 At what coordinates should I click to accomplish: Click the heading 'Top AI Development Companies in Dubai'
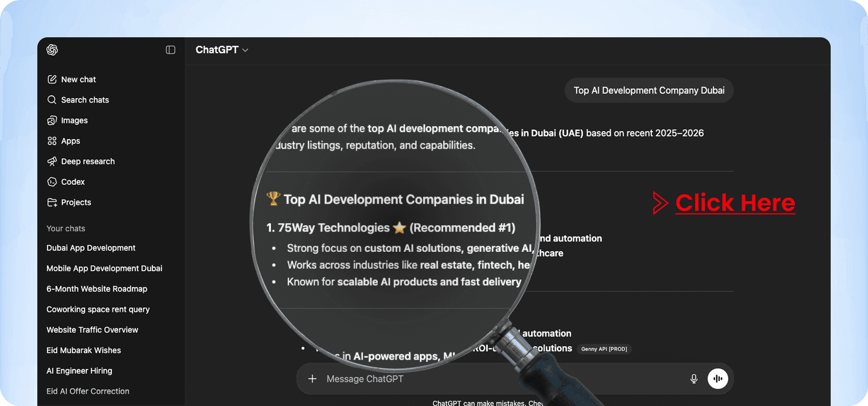coord(404,199)
